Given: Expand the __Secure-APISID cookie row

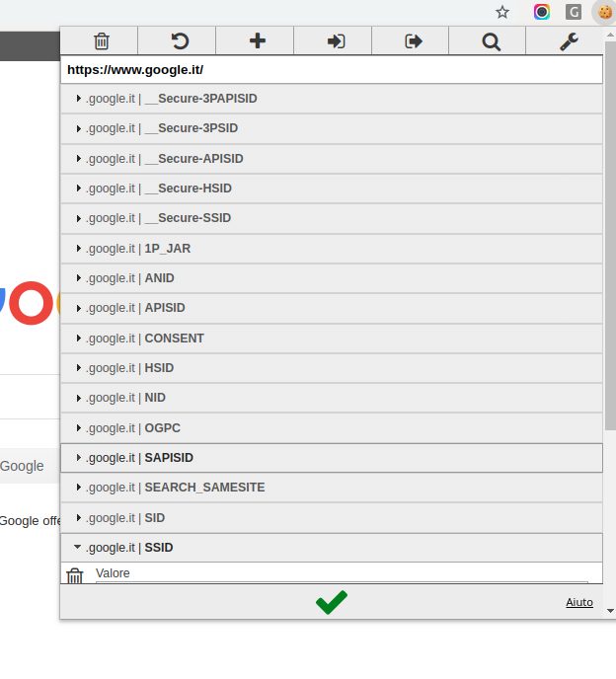Looking at the screenshot, I should point(332,159).
